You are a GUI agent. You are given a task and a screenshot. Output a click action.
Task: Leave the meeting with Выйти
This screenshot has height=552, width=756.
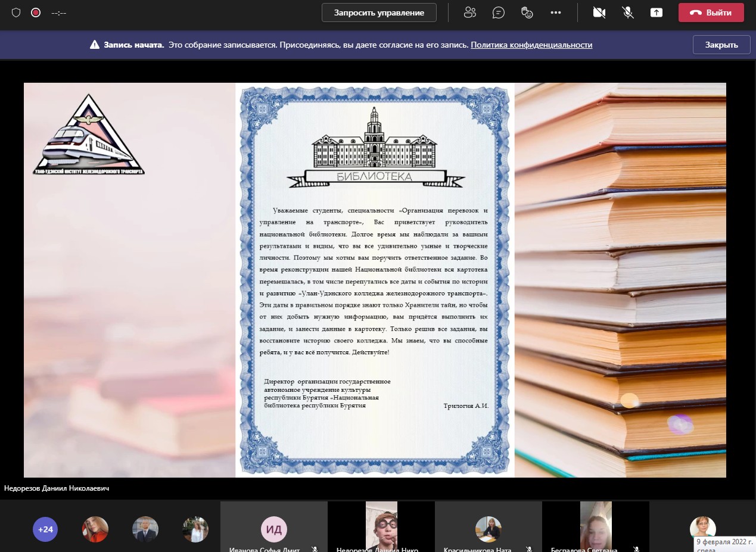point(711,13)
